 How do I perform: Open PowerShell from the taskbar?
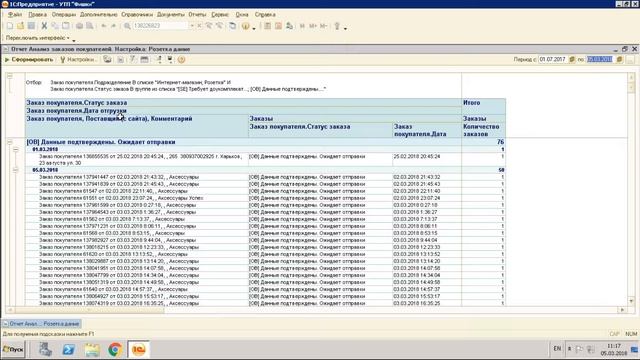[x=69, y=349]
